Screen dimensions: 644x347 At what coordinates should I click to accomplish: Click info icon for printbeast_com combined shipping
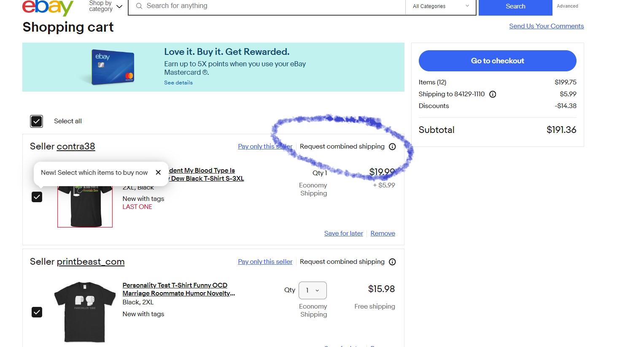tap(392, 262)
